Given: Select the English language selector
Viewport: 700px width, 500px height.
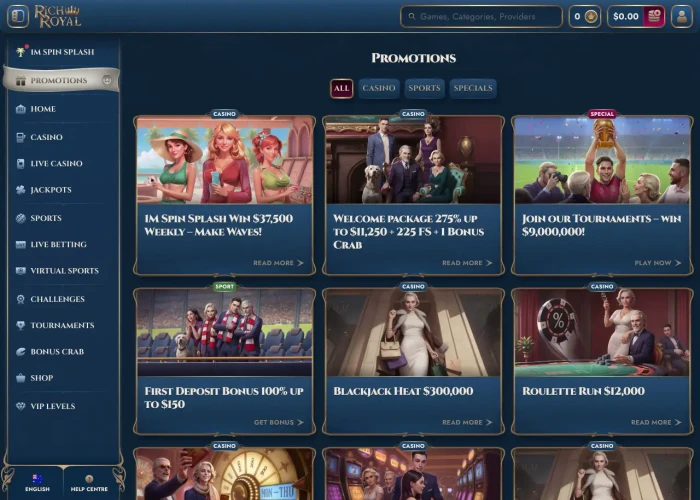Looking at the screenshot, I should [37, 483].
